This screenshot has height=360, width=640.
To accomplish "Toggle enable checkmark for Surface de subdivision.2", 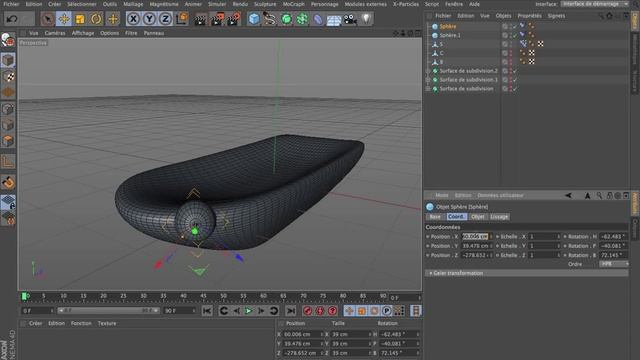I will pos(515,71).
